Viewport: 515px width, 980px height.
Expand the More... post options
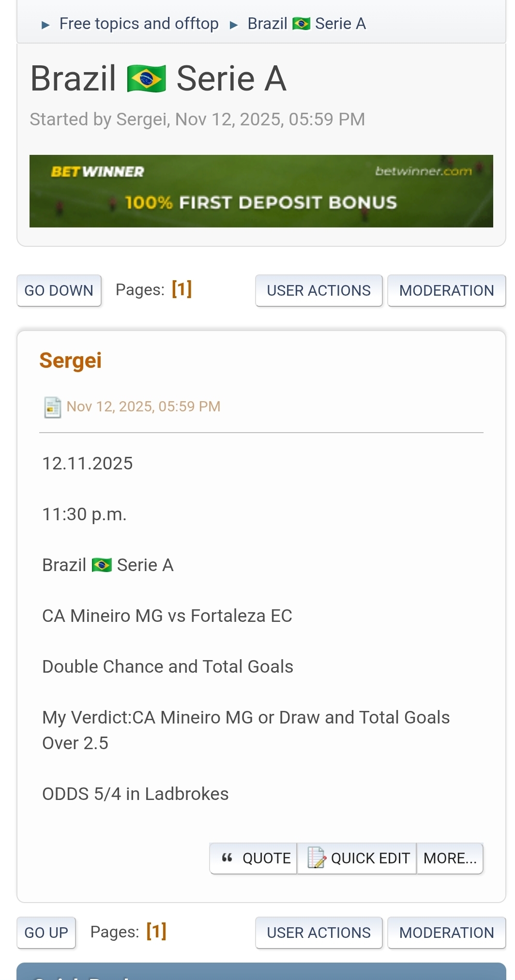[x=450, y=858]
